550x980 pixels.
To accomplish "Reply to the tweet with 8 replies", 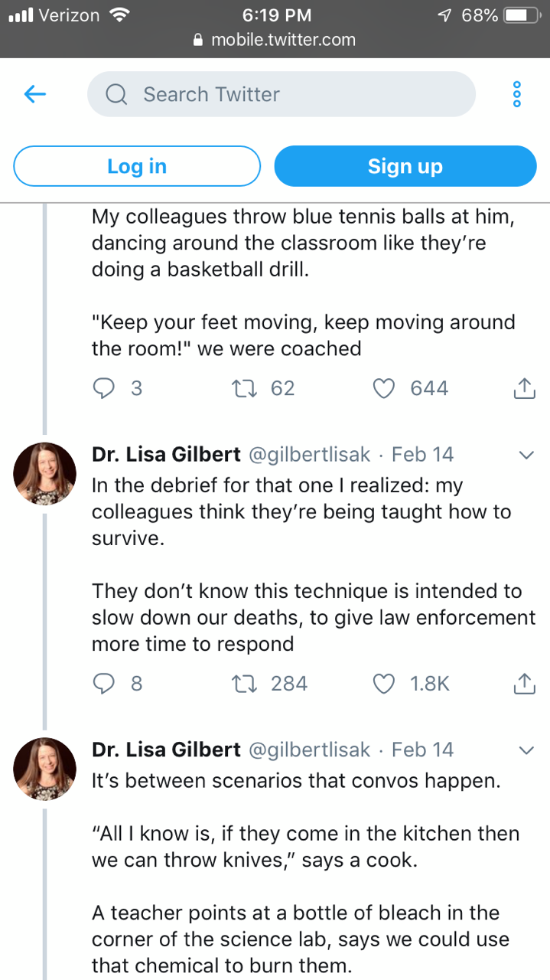I will [x=103, y=683].
